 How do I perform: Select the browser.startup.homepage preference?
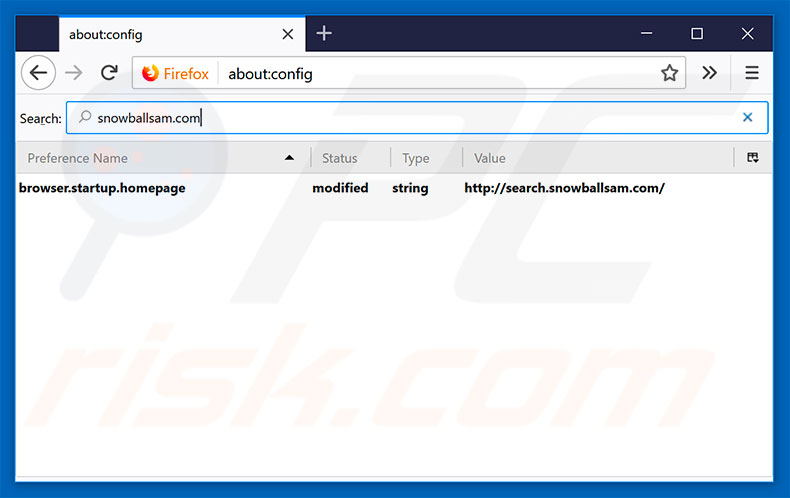[102, 188]
